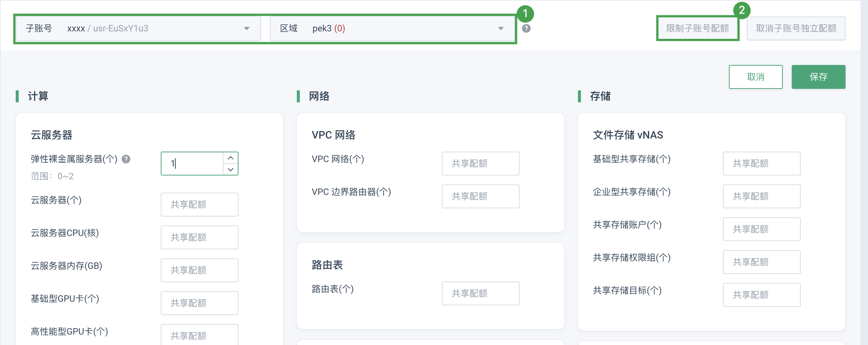This screenshot has width=868, height=345.
Task: Click the 基础型共享存储(个) quota field
Action: [761, 164]
